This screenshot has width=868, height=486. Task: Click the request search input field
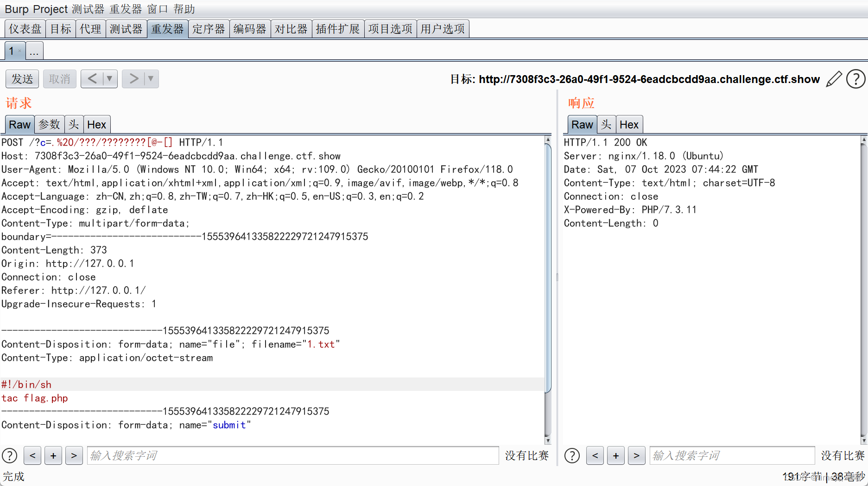[x=293, y=455]
